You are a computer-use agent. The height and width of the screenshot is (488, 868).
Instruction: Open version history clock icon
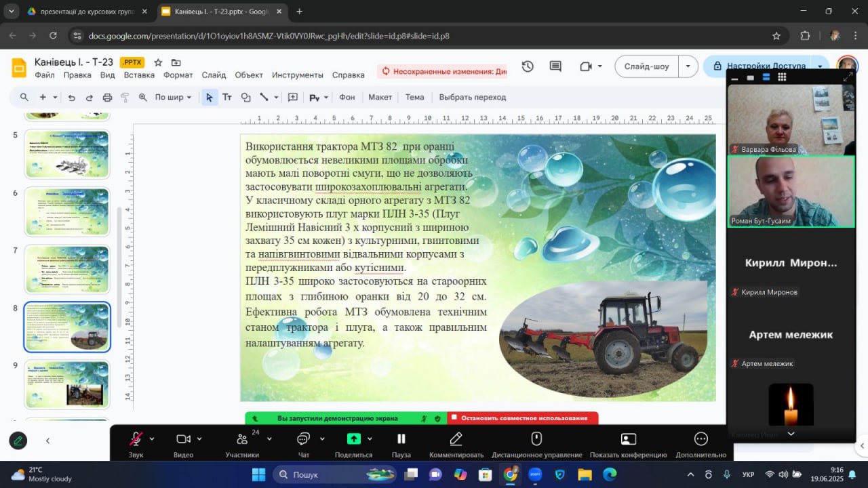(x=528, y=66)
